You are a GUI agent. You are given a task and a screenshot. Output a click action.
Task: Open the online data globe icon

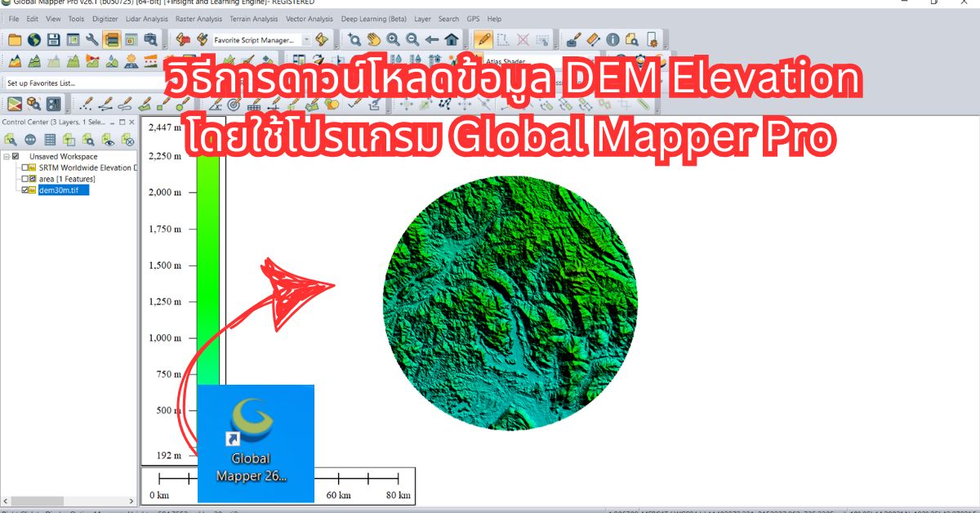pos(34,39)
